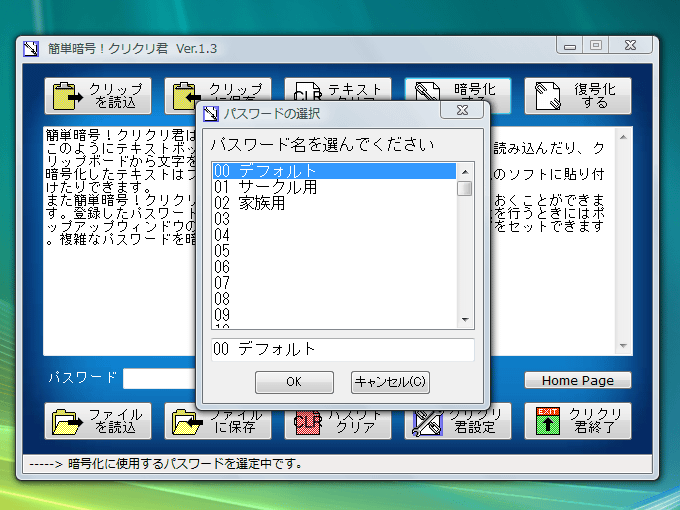
Task: Select empty slot 08 in password list
Action: pos(334,299)
